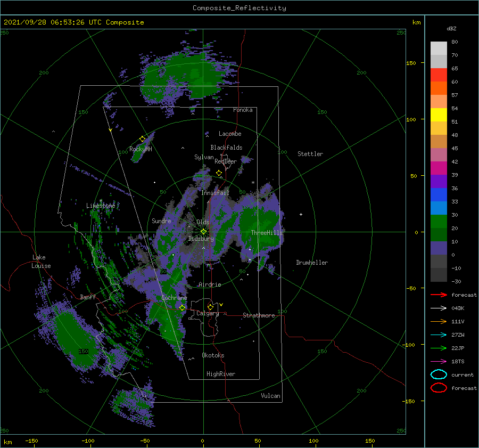Click the Calgary city label
Image resolution: width=479 pixels, height=448 pixels.
[x=208, y=313]
